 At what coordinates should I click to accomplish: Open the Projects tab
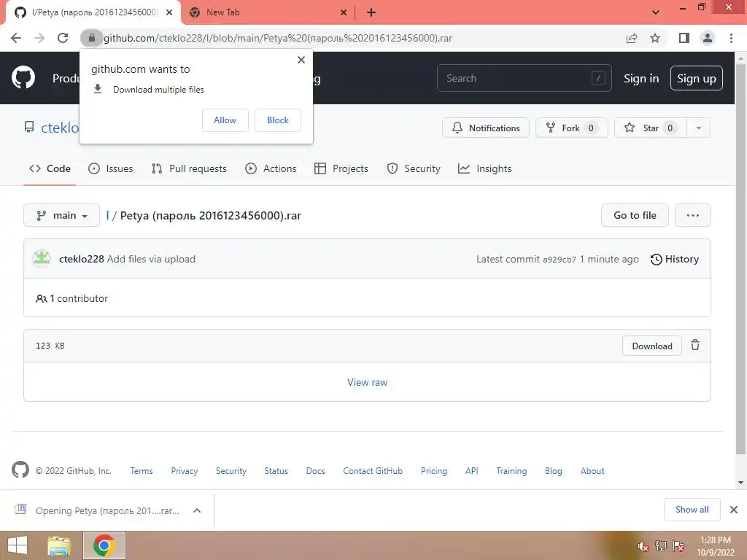[x=341, y=168]
